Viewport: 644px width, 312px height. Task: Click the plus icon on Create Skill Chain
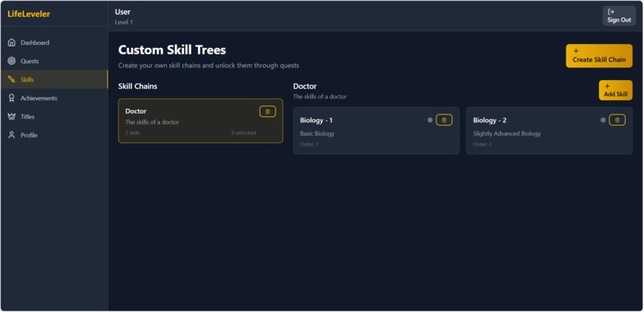click(x=576, y=51)
